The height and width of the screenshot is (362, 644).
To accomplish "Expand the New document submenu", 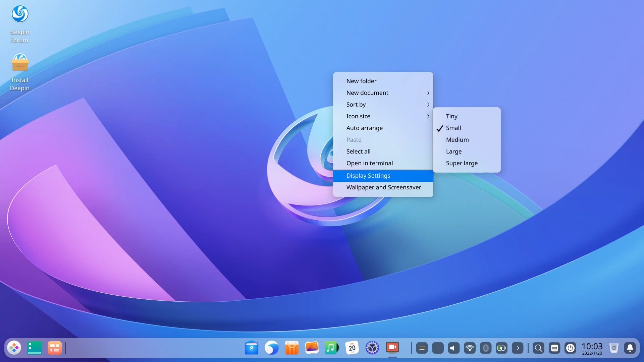I will coord(383,93).
